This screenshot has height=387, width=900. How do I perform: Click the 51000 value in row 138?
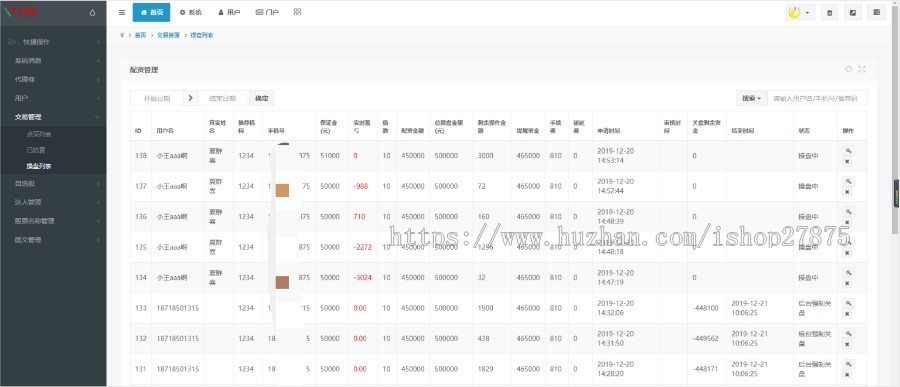tap(329, 156)
